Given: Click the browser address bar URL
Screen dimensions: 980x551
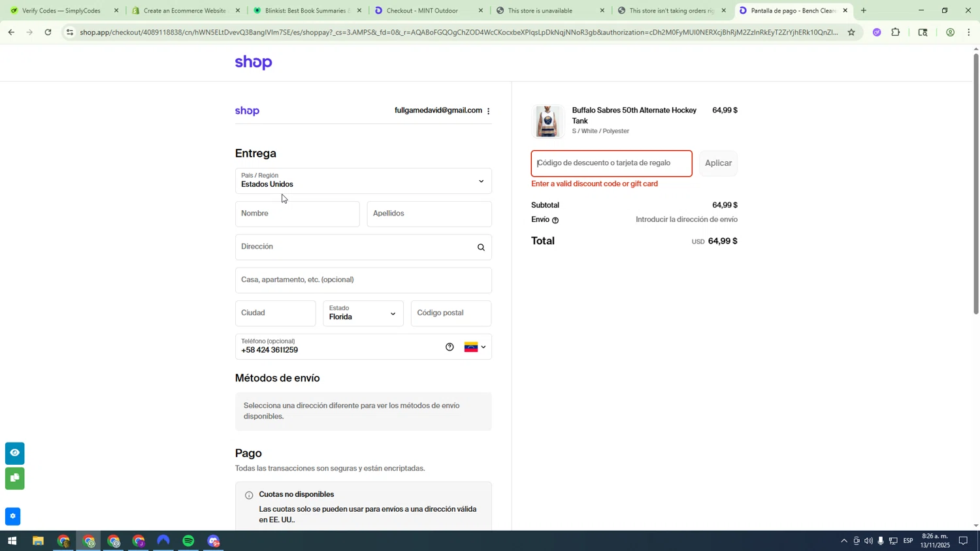Looking at the screenshot, I should coord(457,32).
